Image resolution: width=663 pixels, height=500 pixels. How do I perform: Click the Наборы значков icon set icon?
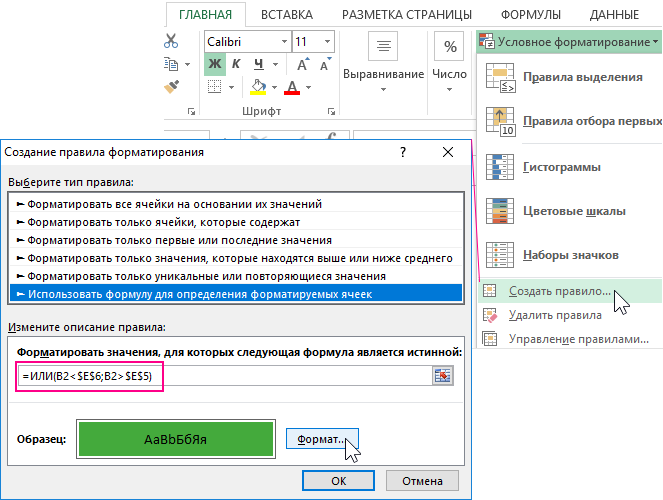(x=500, y=255)
